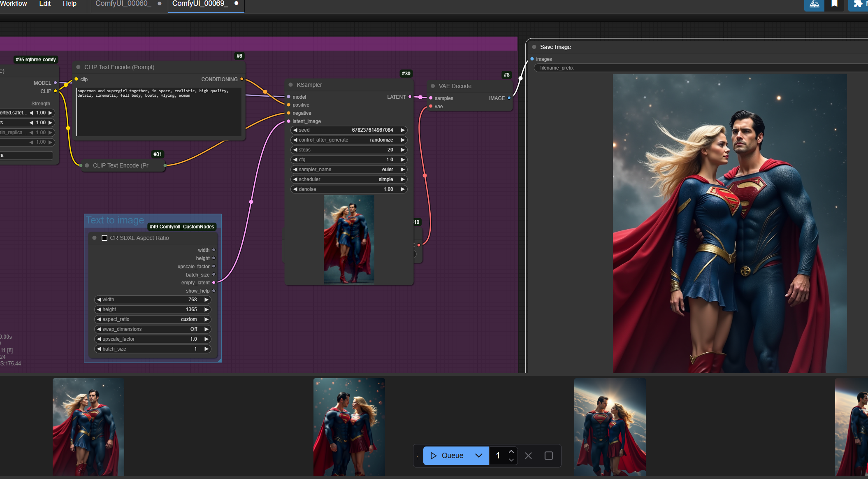
Task: Open the history thumbnail with earth sunrise backdrop
Action: (x=610, y=427)
